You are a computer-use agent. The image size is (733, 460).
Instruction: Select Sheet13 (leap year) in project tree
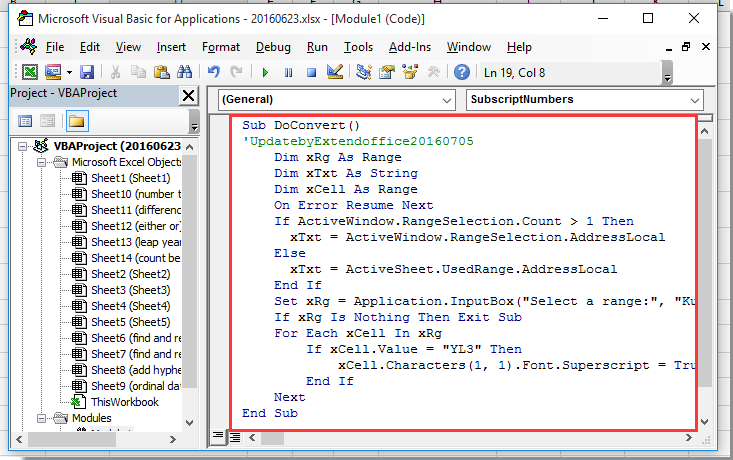point(135,242)
